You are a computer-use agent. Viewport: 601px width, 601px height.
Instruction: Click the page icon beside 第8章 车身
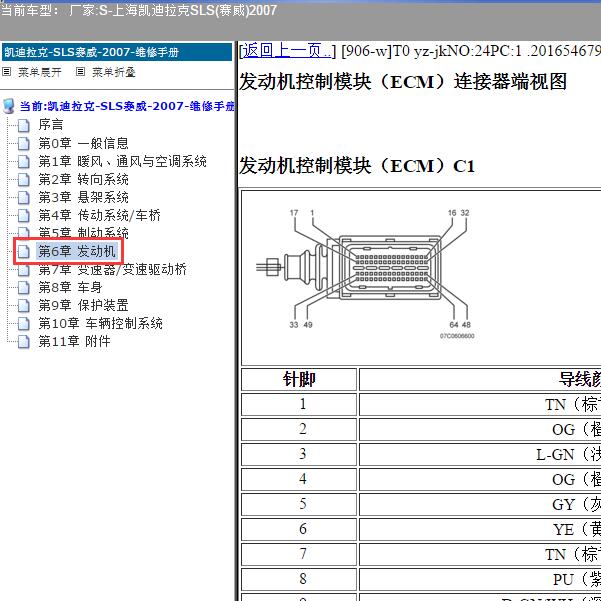click(24, 287)
